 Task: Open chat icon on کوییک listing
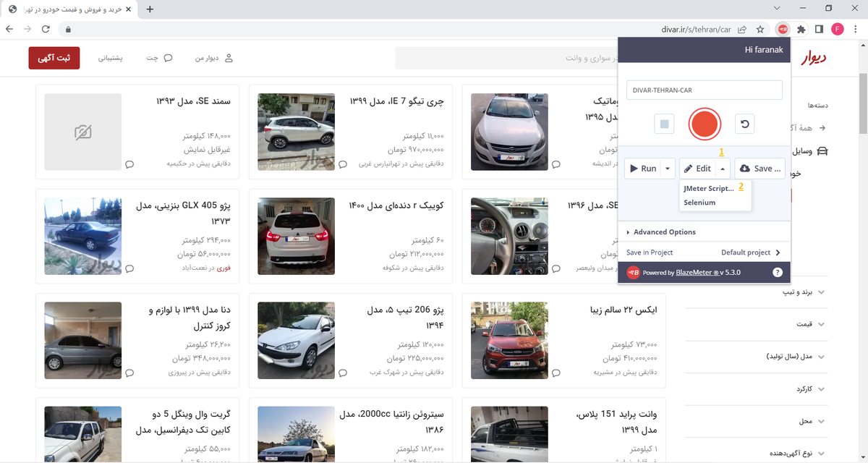click(343, 268)
